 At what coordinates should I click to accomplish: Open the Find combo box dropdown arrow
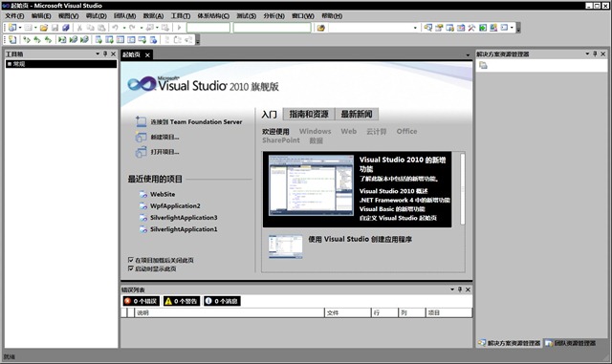[x=415, y=28]
